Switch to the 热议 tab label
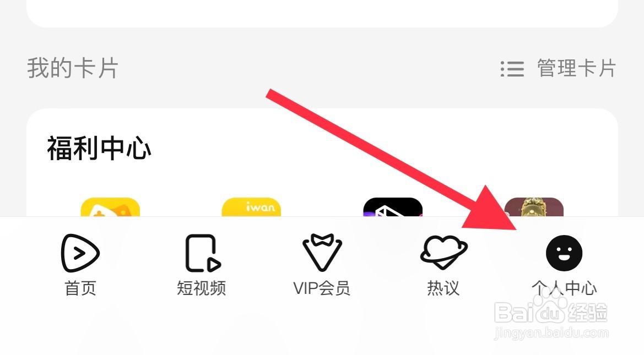Image resolution: width=644 pixels, height=355 pixels. [443, 288]
